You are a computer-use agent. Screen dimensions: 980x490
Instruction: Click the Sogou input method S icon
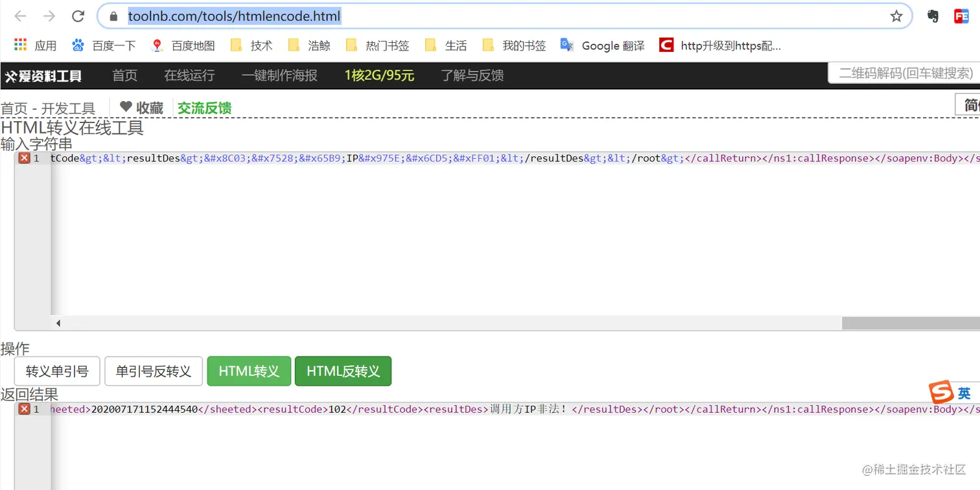point(941,393)
